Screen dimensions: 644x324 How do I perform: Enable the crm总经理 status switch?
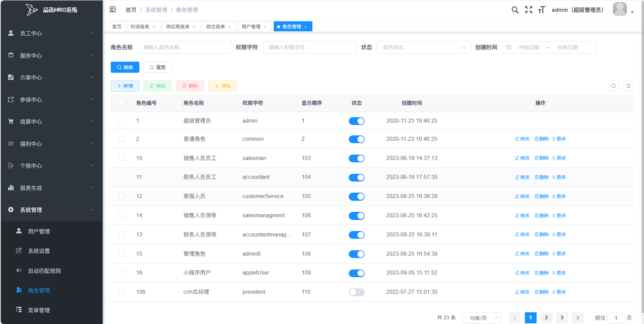click(x=357, y=292)
